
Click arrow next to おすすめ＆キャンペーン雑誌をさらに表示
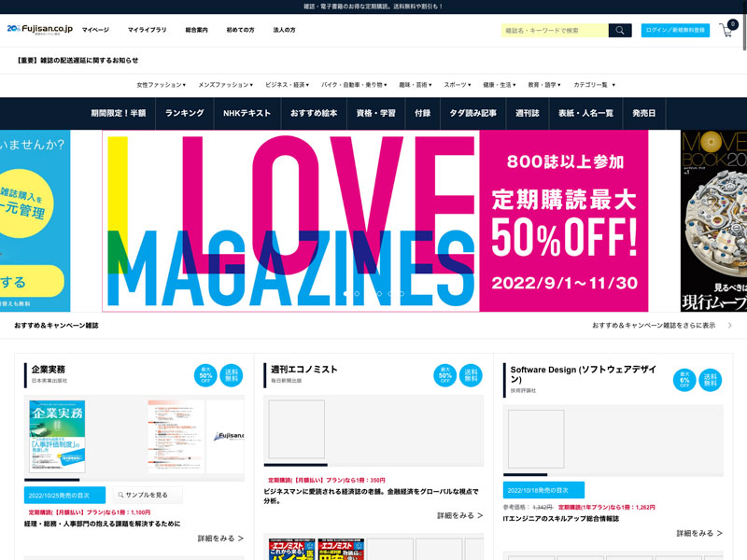pyautogui.click(x=729, y=326)
